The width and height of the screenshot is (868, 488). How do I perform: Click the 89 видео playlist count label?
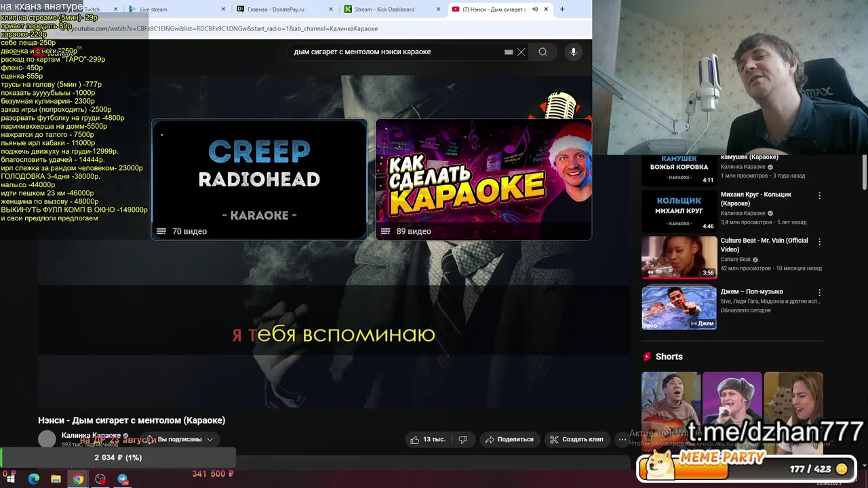click(414, 231)
